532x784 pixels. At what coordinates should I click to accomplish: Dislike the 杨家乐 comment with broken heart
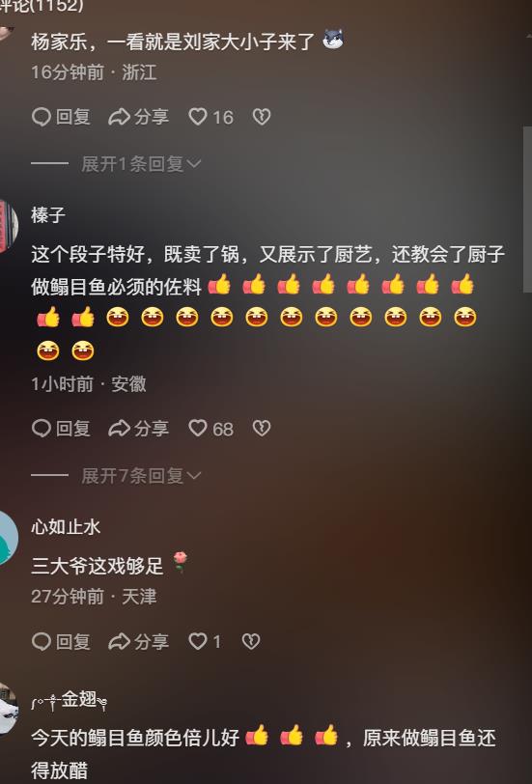coord(262,117)
